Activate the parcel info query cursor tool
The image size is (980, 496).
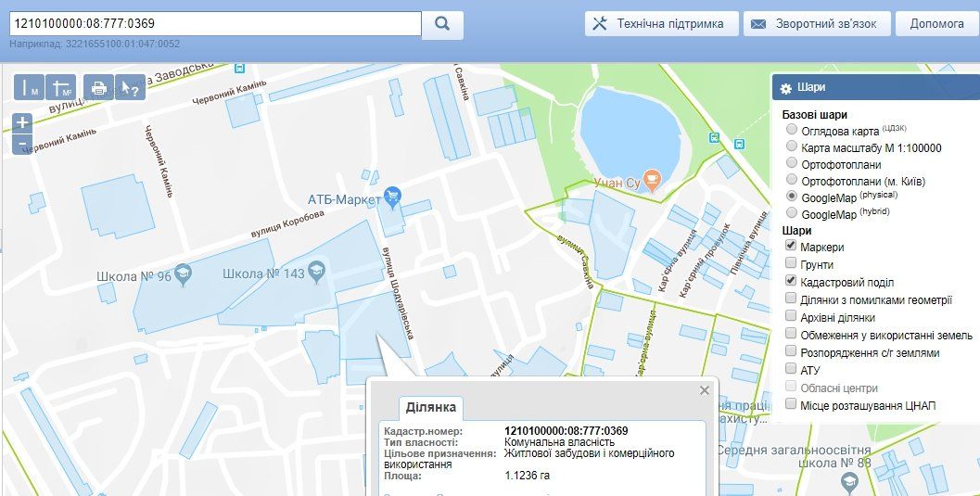point(130,87)
